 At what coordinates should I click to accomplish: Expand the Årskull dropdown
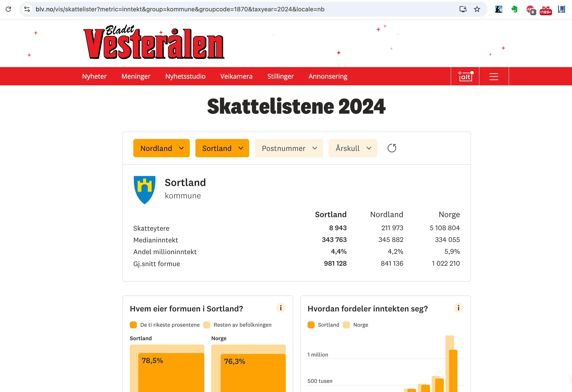(352, 148)
